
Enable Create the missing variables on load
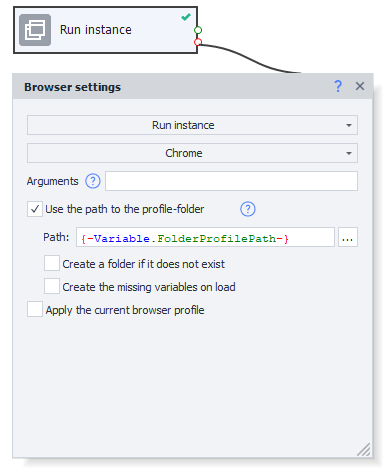tap(52, 286)
